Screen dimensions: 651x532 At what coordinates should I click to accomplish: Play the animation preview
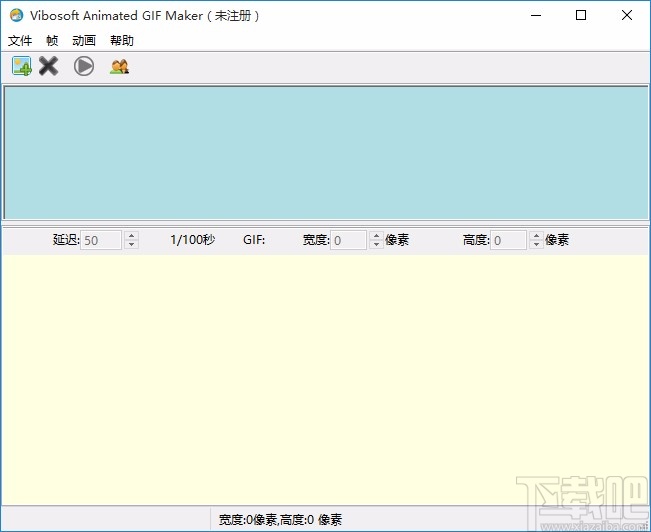(84, 66)
